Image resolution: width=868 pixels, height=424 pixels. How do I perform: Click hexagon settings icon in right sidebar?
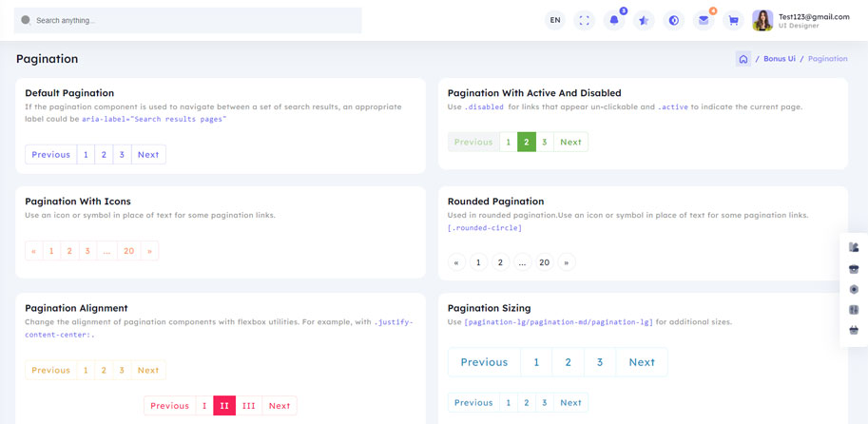[x=854, y=289]
